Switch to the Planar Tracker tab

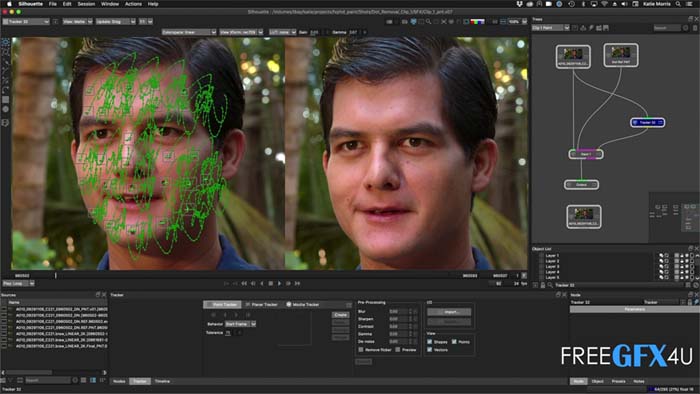(x=262, y=304)
